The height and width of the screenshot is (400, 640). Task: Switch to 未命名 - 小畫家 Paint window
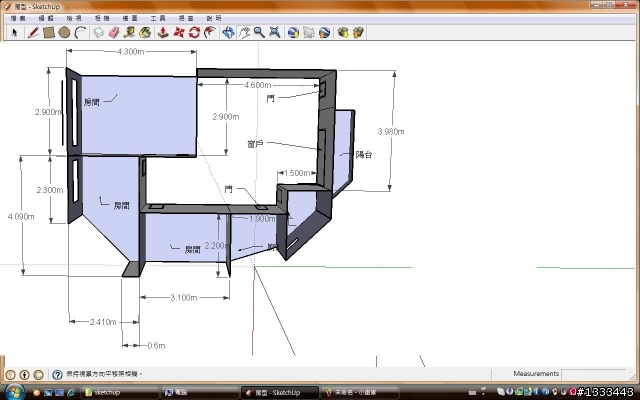click(359, 392)
